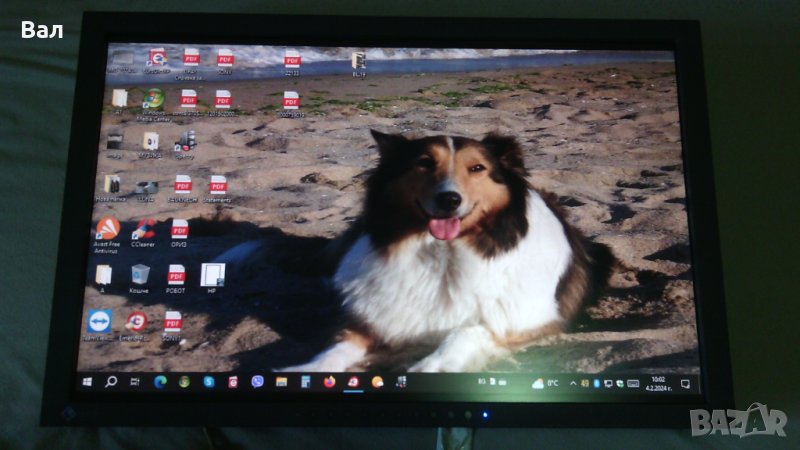Open the Action Center notifications icon

coord(686,383)
